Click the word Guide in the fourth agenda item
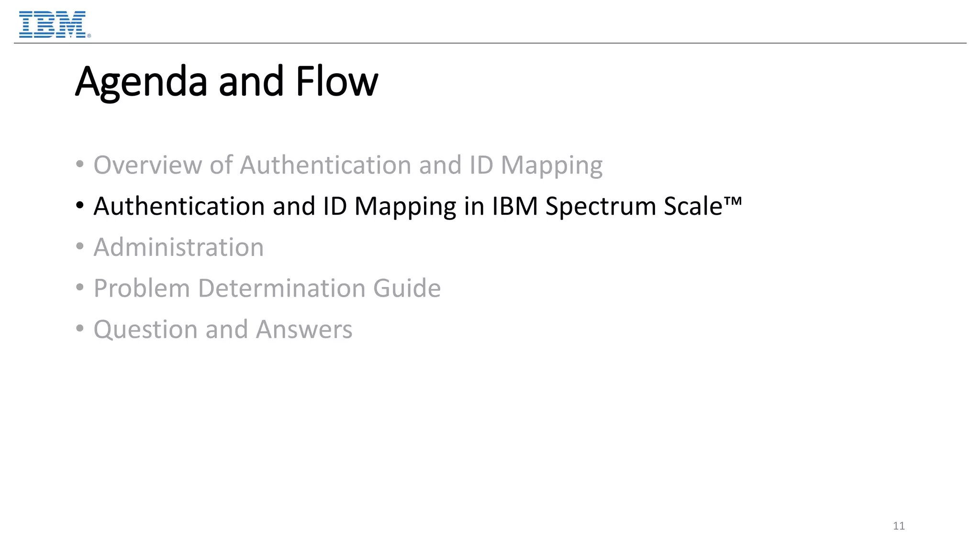The height and width of the screenshot is (551, 980). click(x=407, y=288)
